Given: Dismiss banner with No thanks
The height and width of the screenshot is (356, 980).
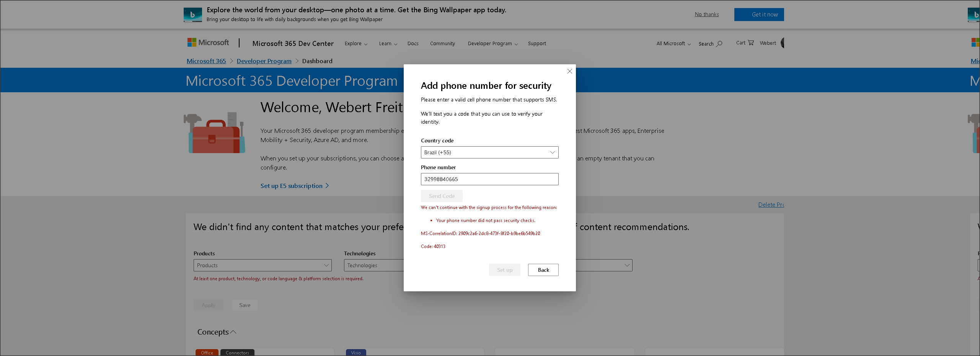Looking at the screenshot, I should click(707, 15).
